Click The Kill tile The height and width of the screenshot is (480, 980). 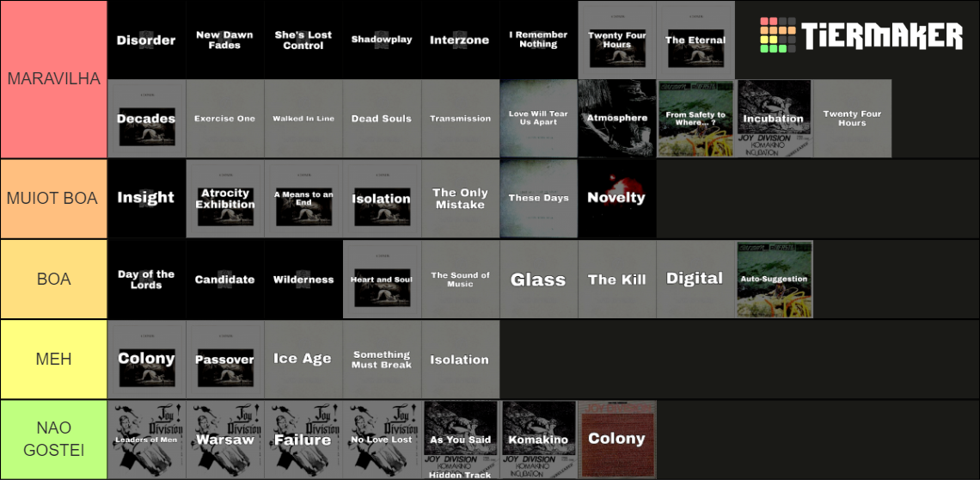click(x=617, y=279)
